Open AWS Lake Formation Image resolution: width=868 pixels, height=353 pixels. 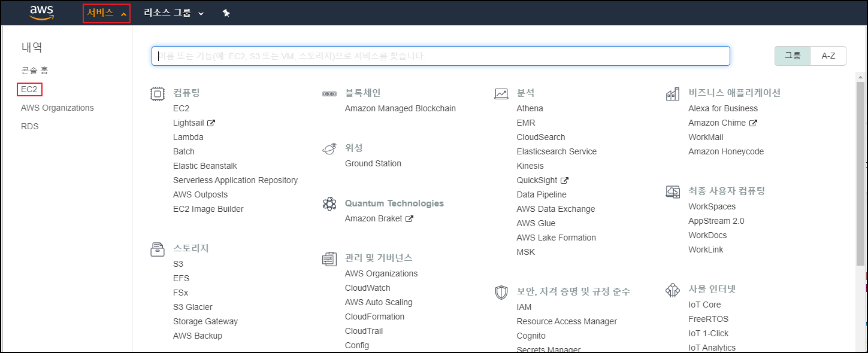557,238
